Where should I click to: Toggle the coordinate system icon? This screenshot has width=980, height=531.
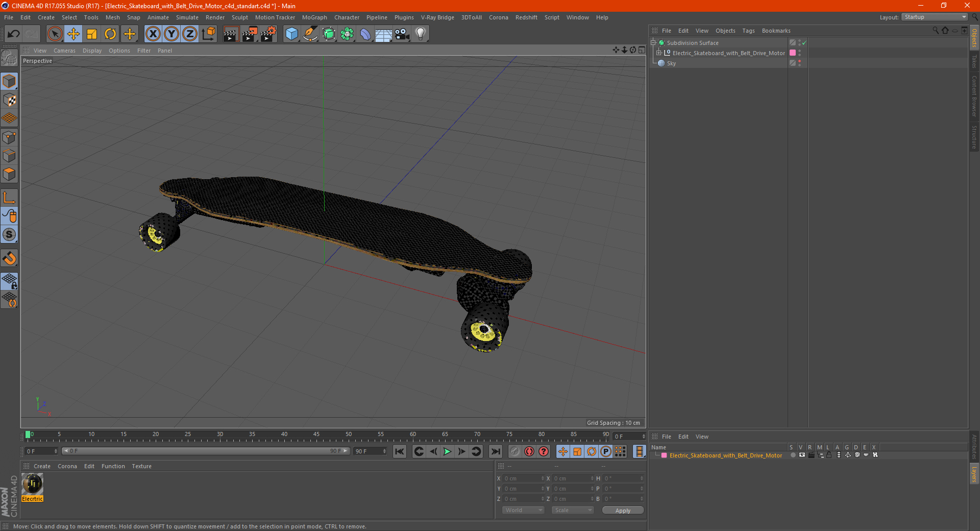tap(208, 34)
